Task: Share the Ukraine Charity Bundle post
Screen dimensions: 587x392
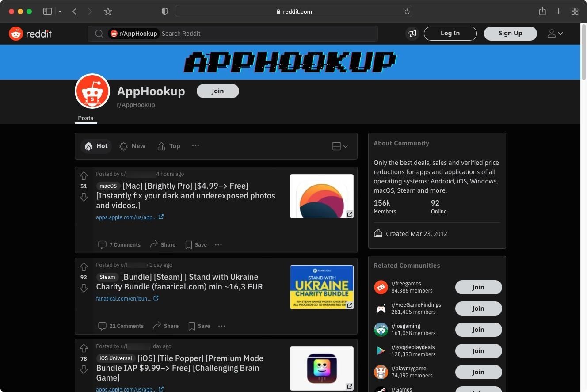Action: (165, 326)
